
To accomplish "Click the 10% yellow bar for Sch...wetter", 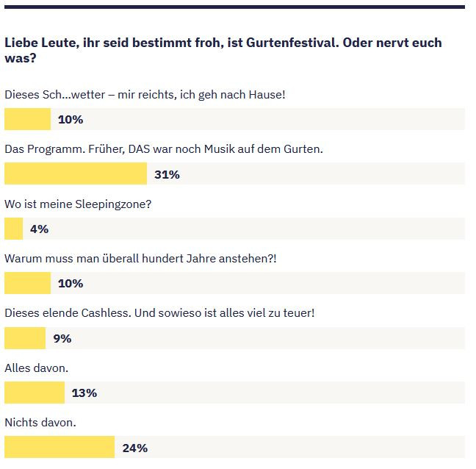I will [x=28, y=119].
